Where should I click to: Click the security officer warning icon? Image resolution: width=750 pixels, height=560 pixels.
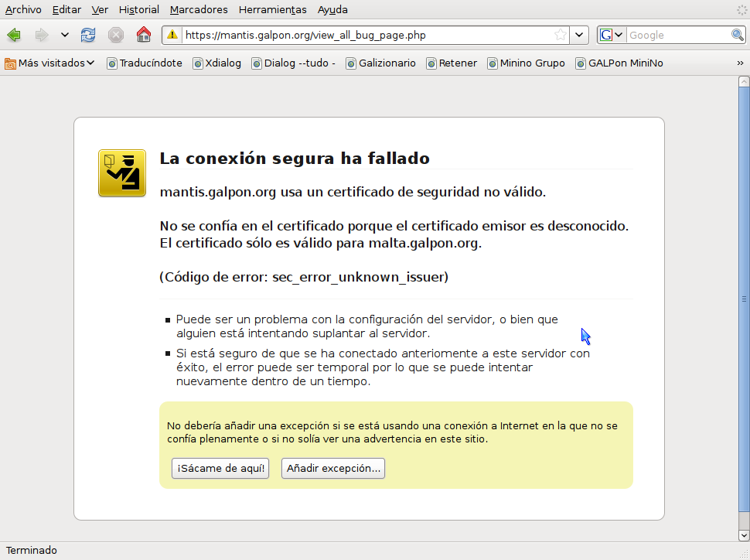[122, 172]
